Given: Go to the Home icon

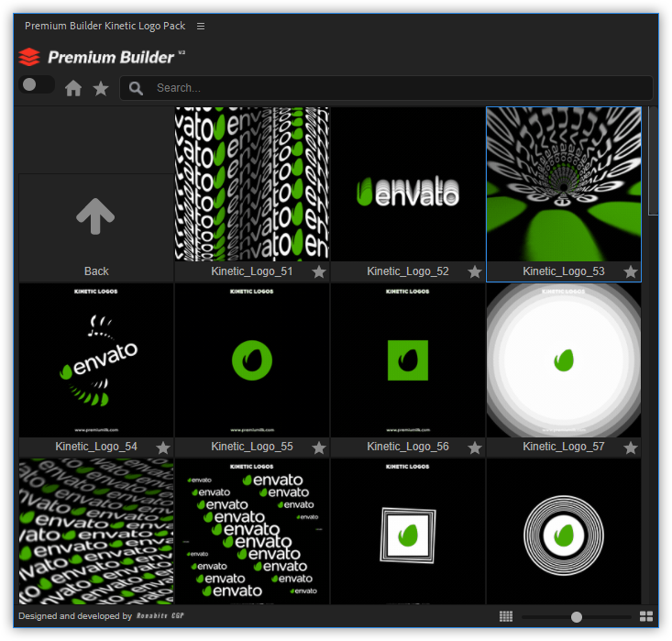Looking at the screenshot, I should [x=73, y=88].
